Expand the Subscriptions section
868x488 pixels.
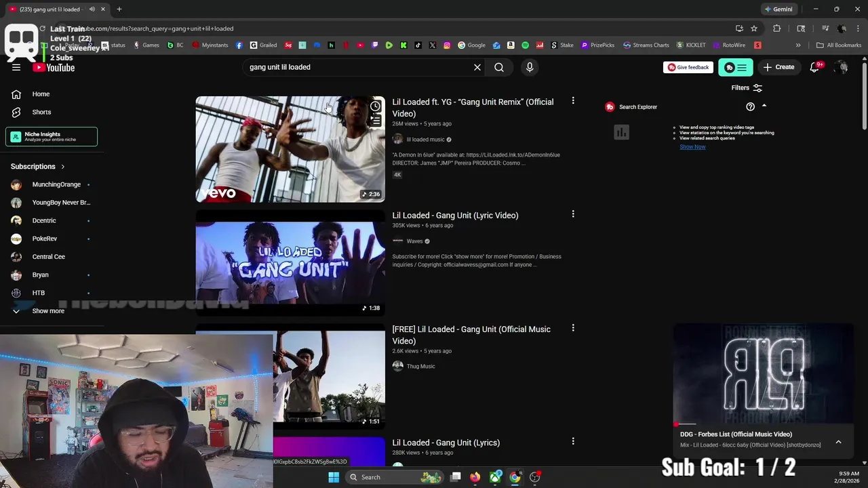point(38,166)
